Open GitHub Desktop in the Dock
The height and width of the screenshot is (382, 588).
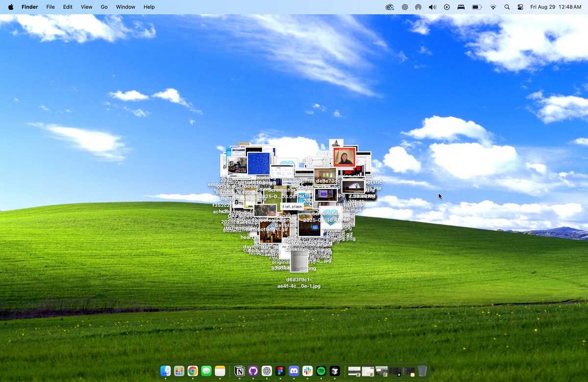tap(252, 371)
